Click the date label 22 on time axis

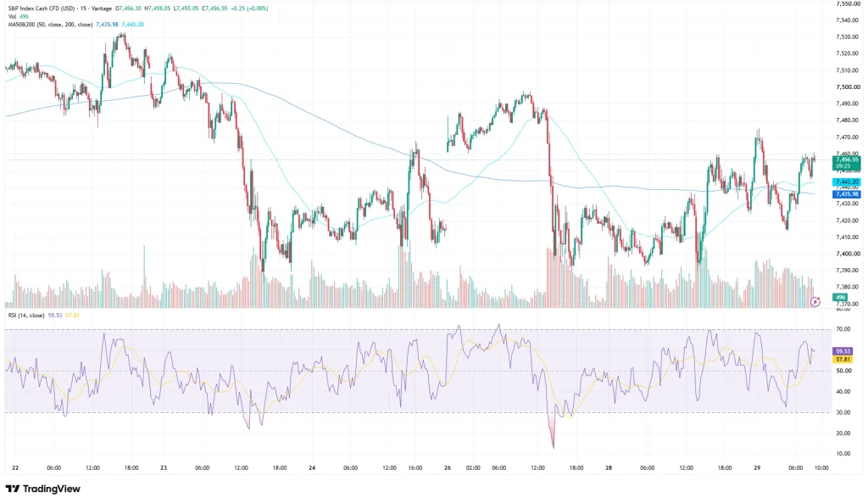coord(15,468)
